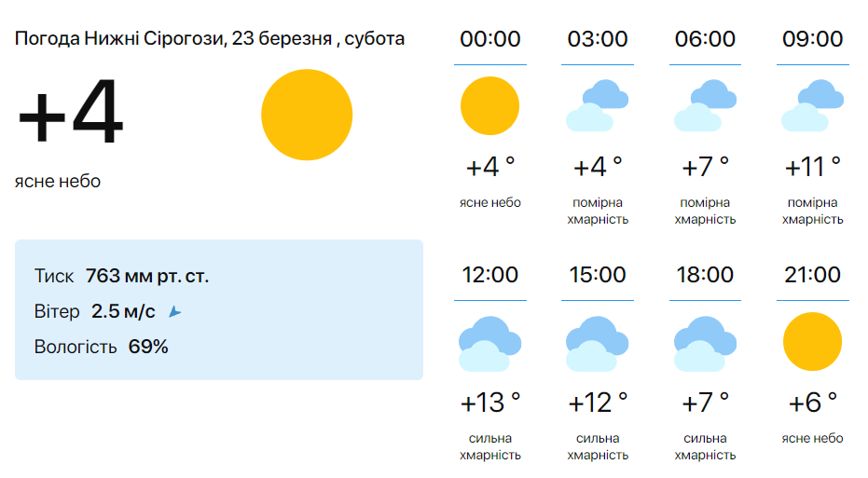Click the +11° temperature at 09:00
Image resolution: width=868 pixels, height=478 pixels.
pos(813,167)
